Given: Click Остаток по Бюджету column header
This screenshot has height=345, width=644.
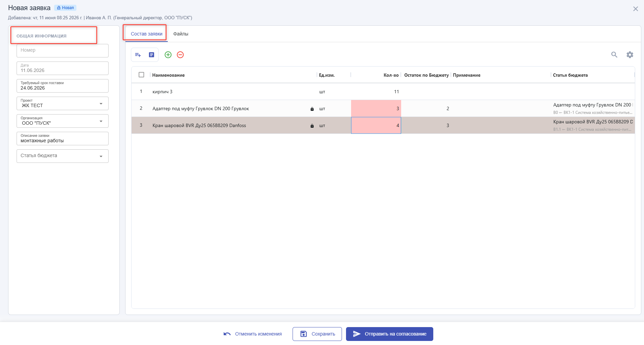Looking at the screenshot, I should point(426,75).
